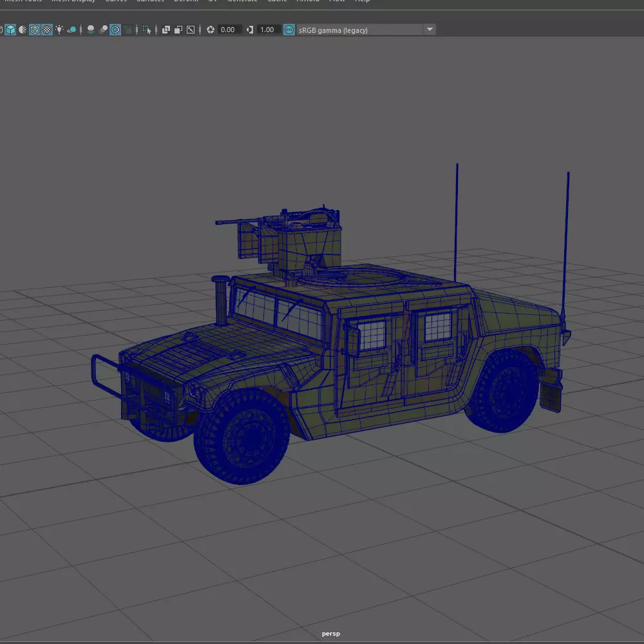Toggle Depth of Field dark square icon
The image size is (644, 644).
128,30
